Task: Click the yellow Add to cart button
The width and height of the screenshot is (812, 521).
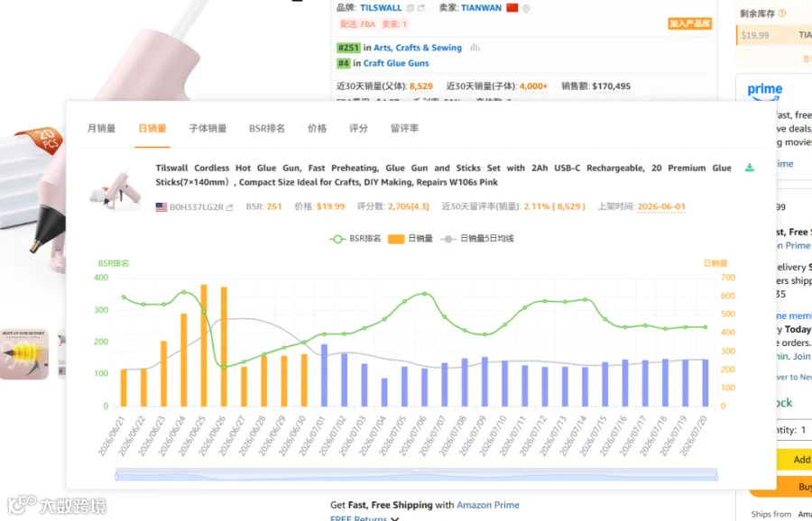Action: point(794,460)
